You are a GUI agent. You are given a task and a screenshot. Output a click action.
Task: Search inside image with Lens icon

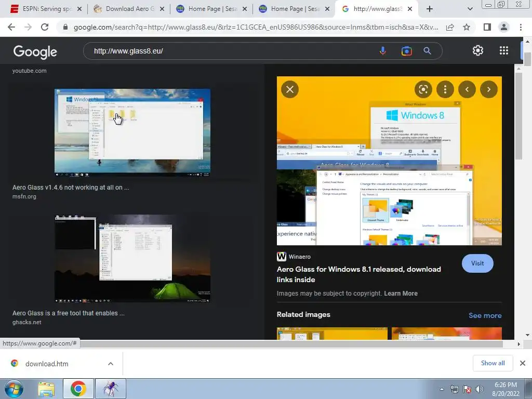coord(423,89)
